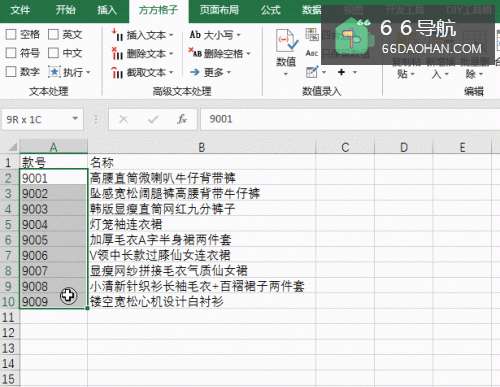Click the formula bar cancel X icon
The height and width of the screenshot is (387, 500).
pyautogui.click(x=124, y=119)
